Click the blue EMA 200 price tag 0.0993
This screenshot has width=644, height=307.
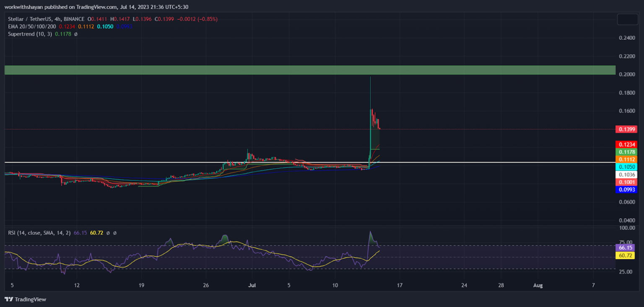coord(626,190)
